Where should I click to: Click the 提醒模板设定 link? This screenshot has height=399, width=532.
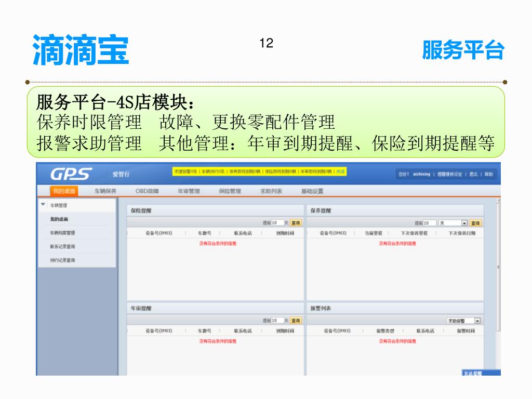point(449,174)
